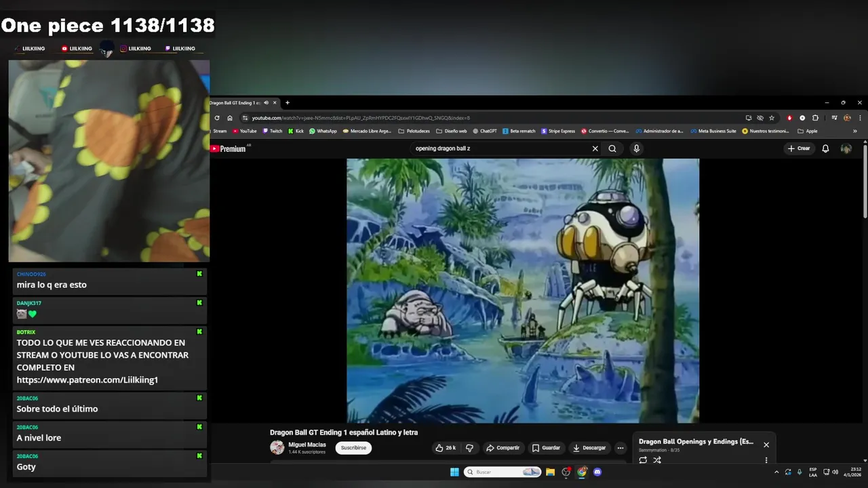The height and width of the screenshot is (488, 868).
Task: Open the ESP LAA language indicator
Action: tap(813, 472)
